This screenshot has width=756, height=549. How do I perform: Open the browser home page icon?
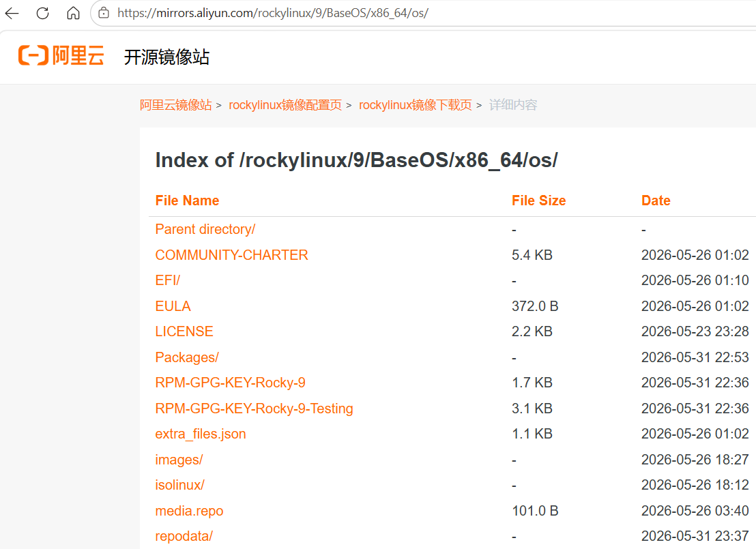73,13
